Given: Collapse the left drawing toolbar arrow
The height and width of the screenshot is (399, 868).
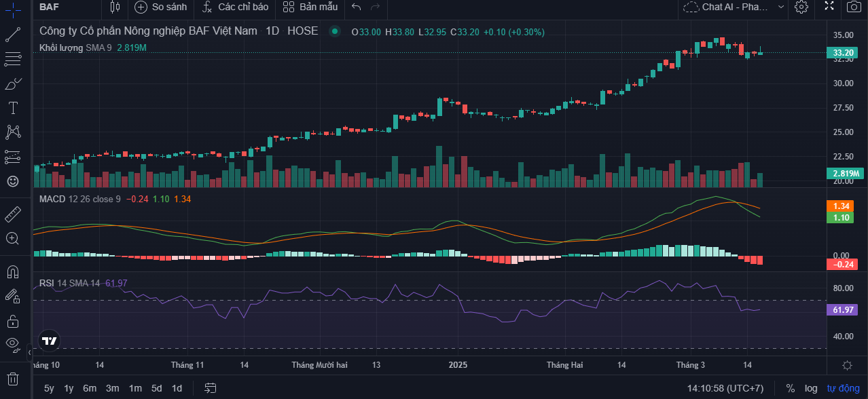Looking at the screenshot, I should click(29, 353).
